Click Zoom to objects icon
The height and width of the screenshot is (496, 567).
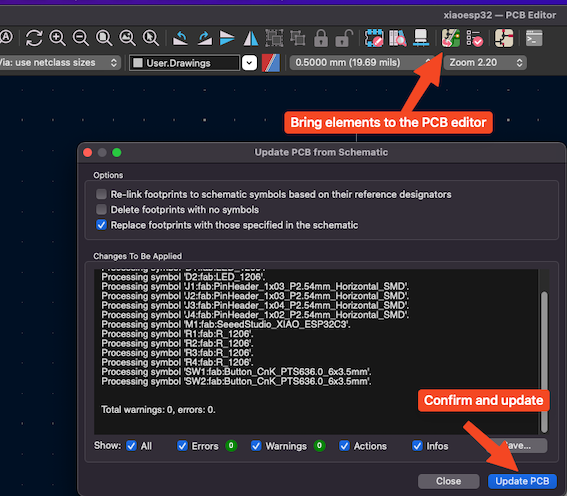pos(128,38)
